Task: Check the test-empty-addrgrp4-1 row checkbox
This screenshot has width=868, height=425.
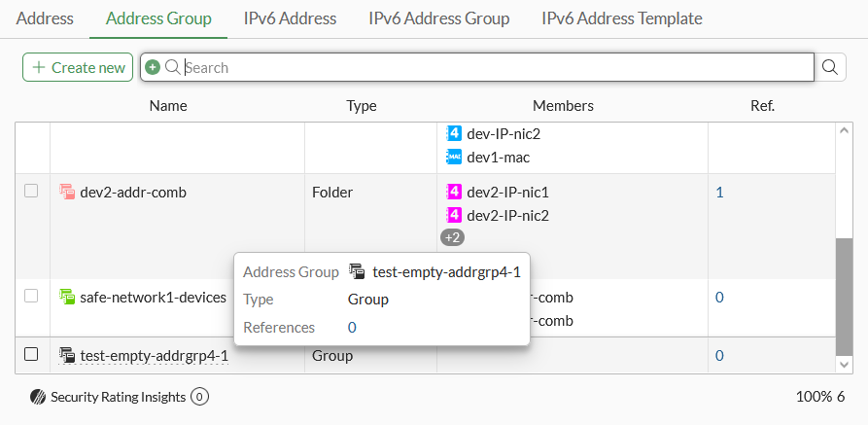Action: point(31,355)
